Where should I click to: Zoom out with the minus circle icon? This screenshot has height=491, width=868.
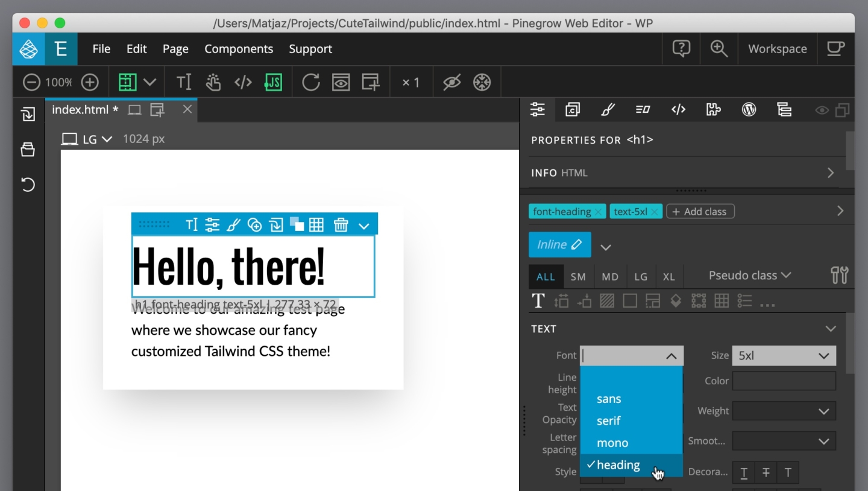click(x=31, y=82)
